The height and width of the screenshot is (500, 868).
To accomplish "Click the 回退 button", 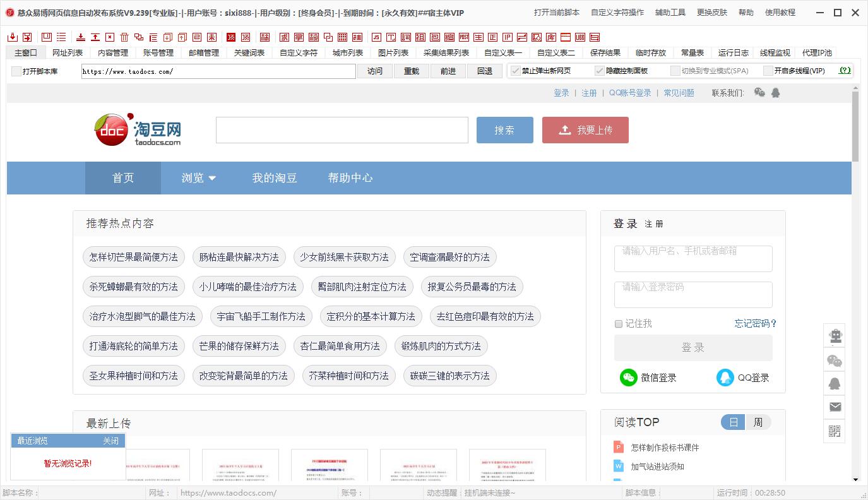I will (485, 71).
